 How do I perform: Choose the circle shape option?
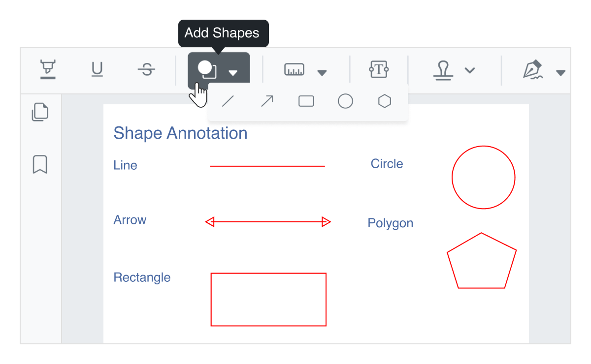coord(345,101)
